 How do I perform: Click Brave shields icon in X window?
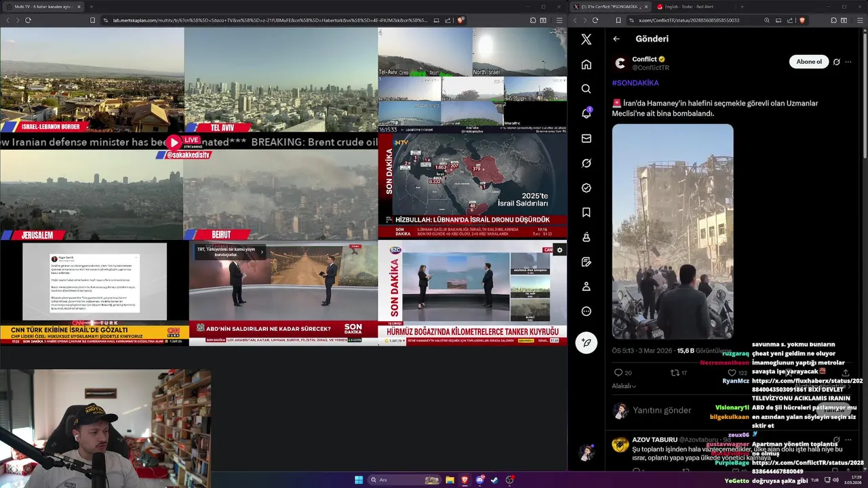pos(802,20)
